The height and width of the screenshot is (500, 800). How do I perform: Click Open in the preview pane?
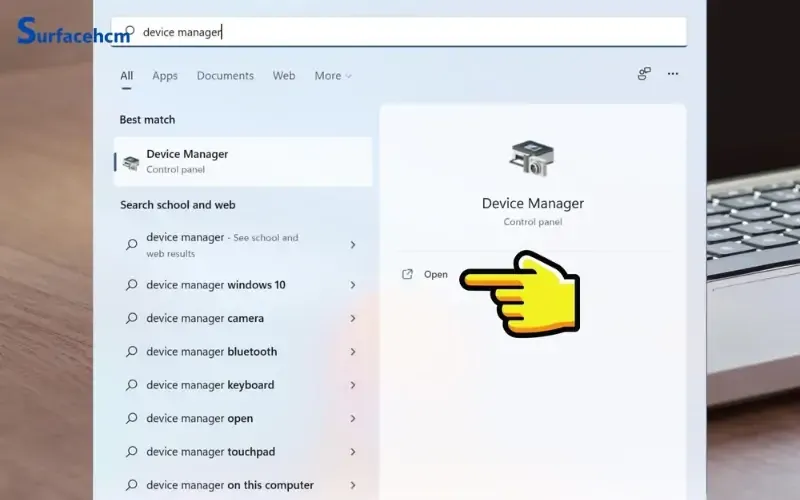(x=436, y=274)
